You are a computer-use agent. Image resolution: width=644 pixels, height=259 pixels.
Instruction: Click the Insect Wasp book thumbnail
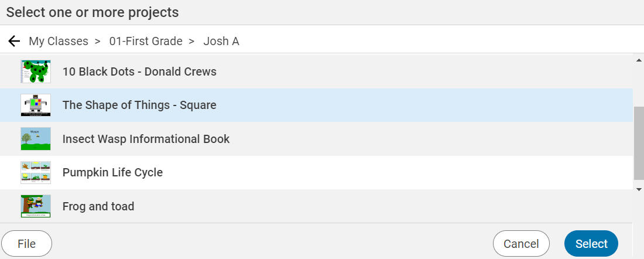[35, 139]
